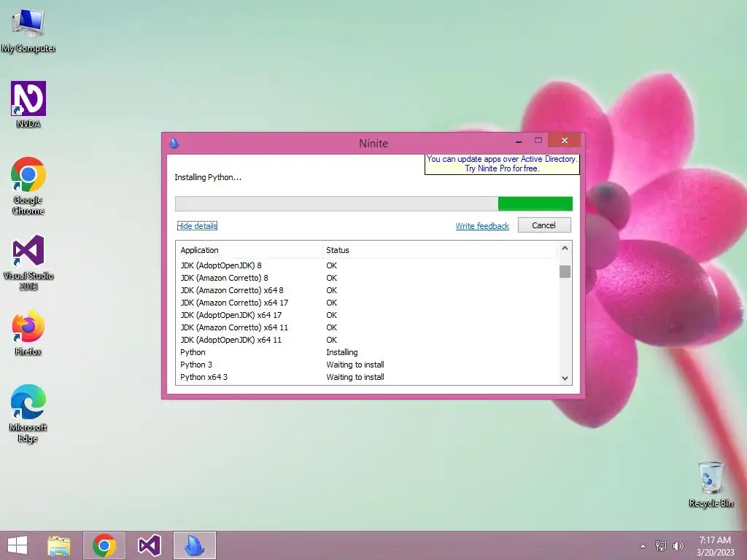Viewport: 747px width, 560px height.
Task: Open Google Chrome desktop shortcut
Action: [x=28, y=186]
